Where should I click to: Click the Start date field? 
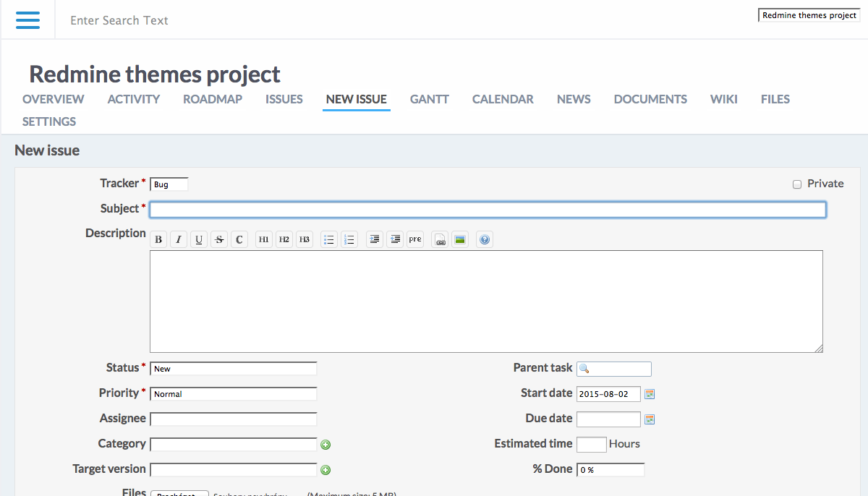(x=608, y=394)
